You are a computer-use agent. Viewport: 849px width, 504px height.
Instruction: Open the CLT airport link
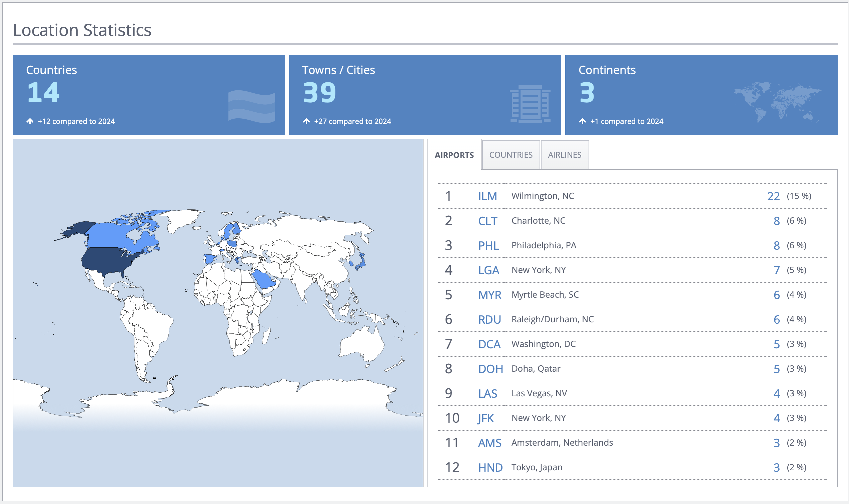(x=488, y=221)
